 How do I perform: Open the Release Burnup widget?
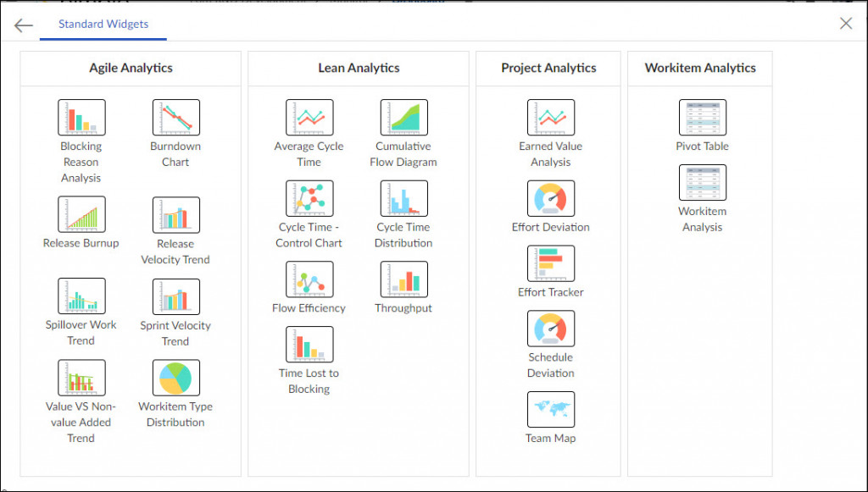click(81, 214)
